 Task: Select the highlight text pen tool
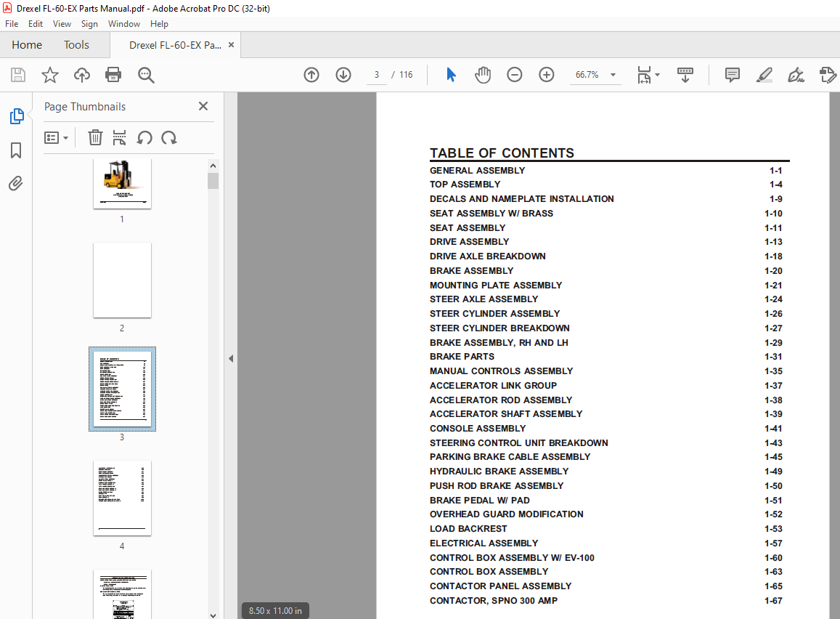(764, 75)
